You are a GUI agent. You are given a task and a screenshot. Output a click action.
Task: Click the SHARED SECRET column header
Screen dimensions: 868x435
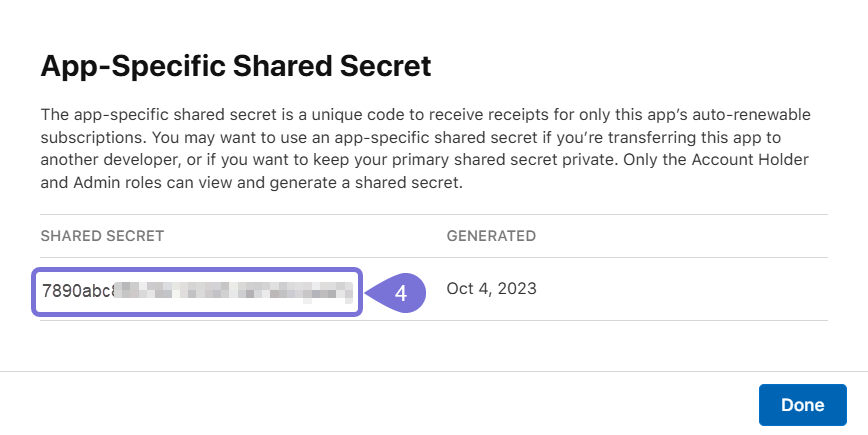(102, 236)
